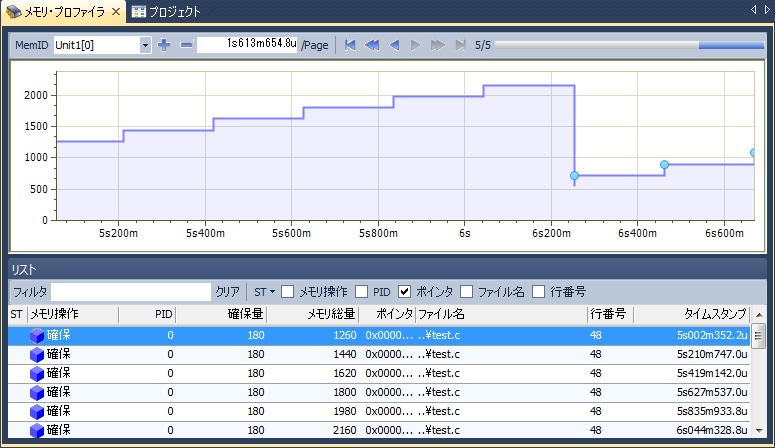Click the page position slider bar
This screenshot has height=448, width=775.
coord(629,45)
